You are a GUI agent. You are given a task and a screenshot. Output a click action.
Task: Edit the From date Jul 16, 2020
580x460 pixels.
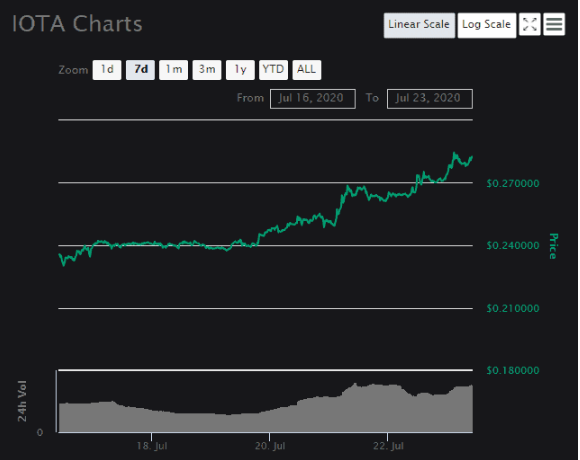tap(313, 99)
